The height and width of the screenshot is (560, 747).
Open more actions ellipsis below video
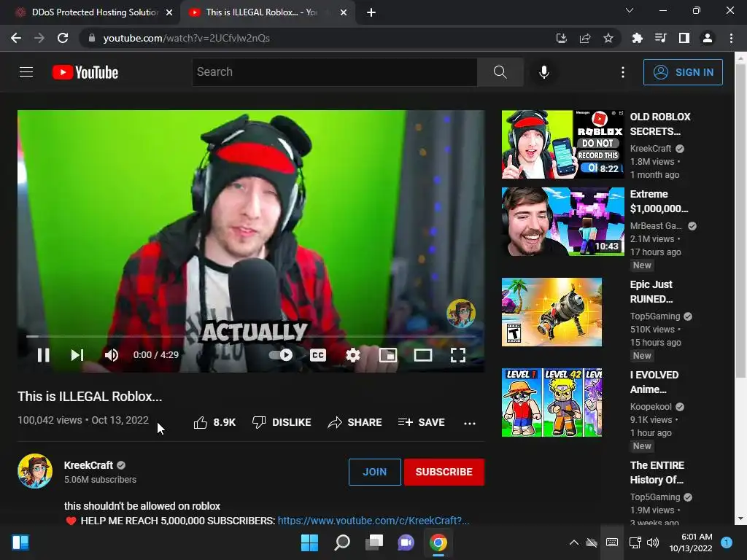(470, 423)
